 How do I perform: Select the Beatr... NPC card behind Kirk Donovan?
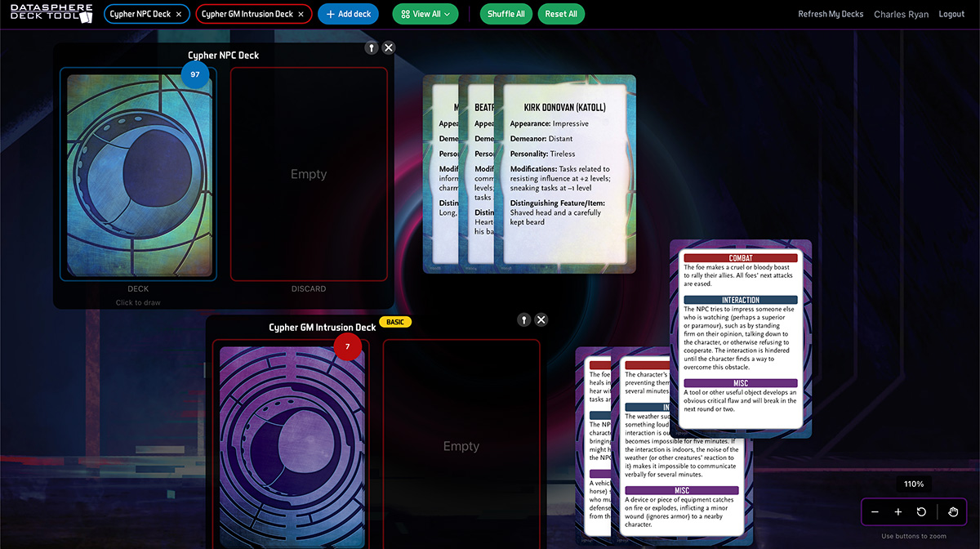(477, 173)
